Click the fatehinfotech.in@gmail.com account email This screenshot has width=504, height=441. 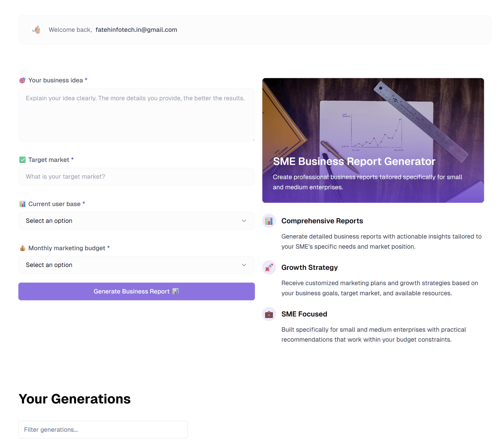pos(136,30)
